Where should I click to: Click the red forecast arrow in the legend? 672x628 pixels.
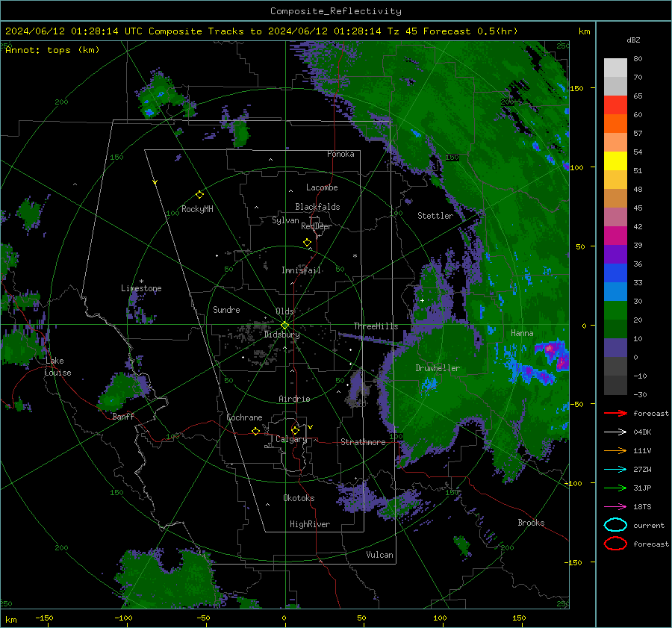click(x=615, y=413)
